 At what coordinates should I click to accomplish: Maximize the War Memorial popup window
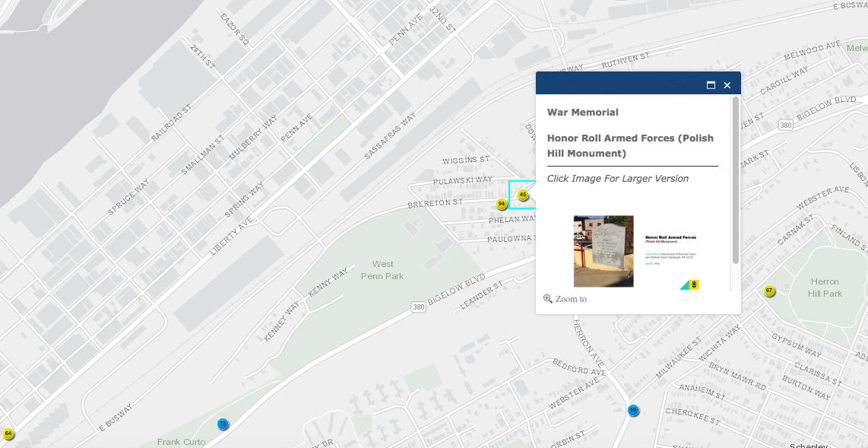pyautogui.click(x=711, y=85)
